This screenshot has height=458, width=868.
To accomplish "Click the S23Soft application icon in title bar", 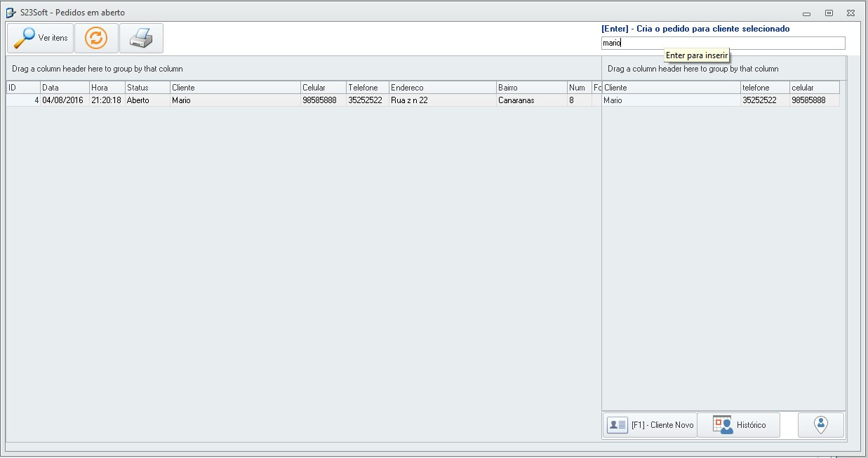I will (11, 13).
